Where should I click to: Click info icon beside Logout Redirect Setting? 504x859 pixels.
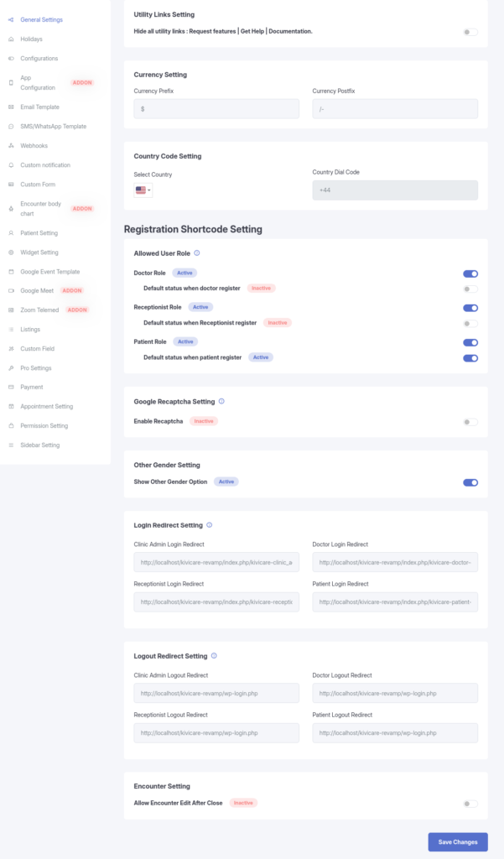pos(214,656)
